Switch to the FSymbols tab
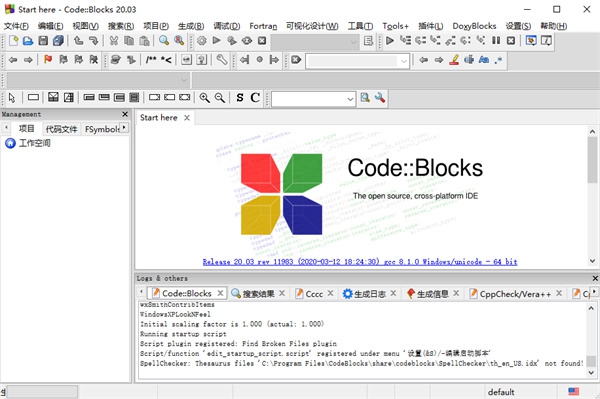The image size is (600, 399). pyautogui.click(x=102, y=129)
